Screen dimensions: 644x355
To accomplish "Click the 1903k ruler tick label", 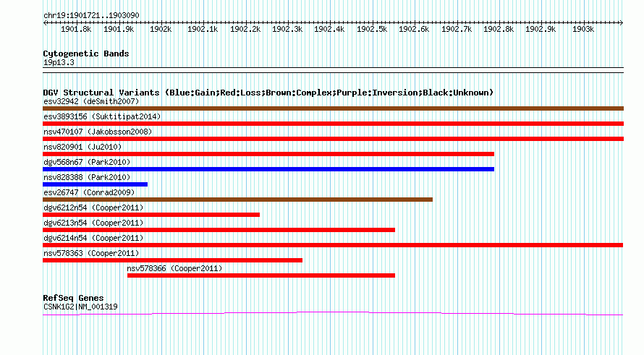I will click(x=583, y=29).
